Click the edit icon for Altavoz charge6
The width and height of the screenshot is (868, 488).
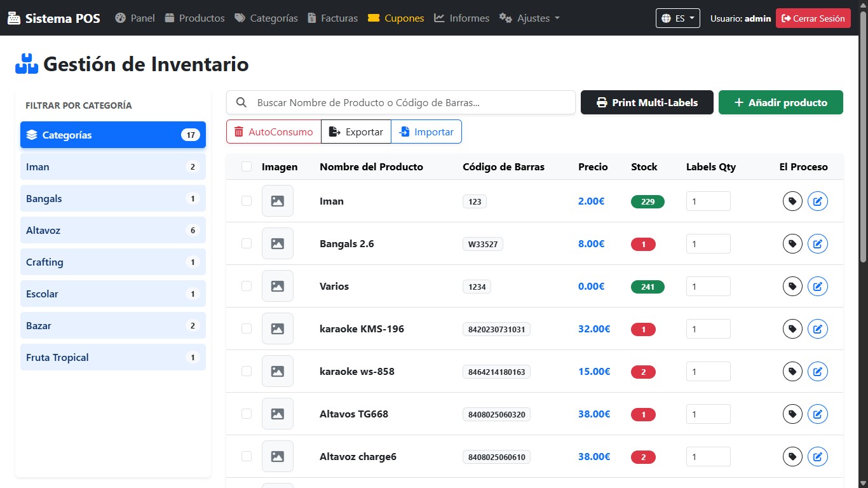(818, 457)
